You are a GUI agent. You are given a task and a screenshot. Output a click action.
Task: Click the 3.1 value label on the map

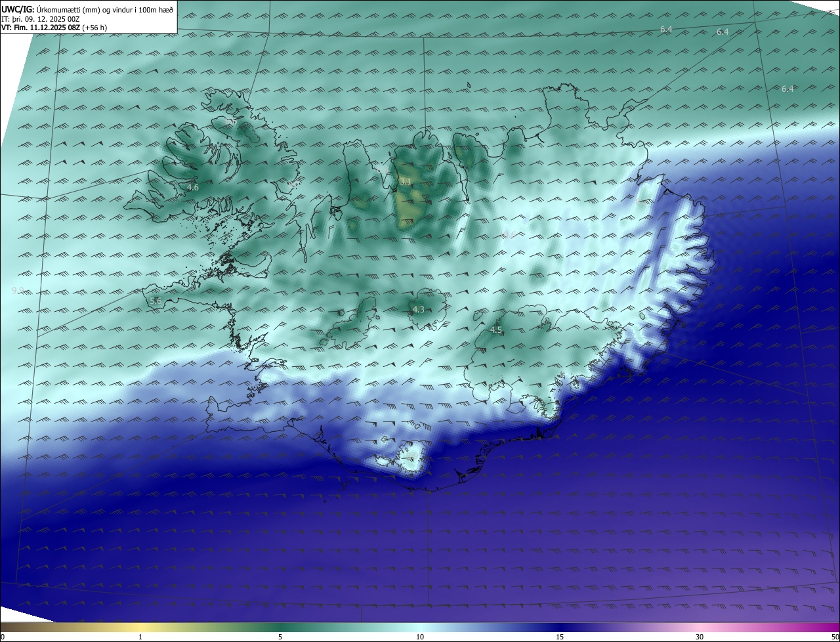coord(406,181)
